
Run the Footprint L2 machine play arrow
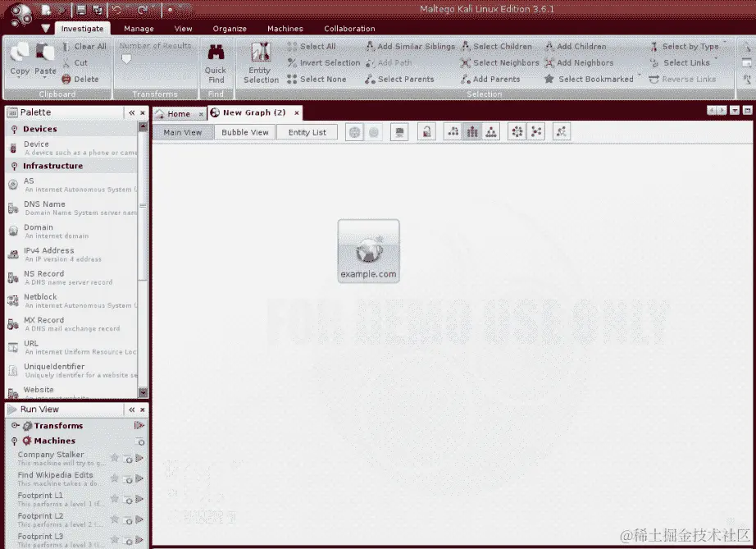coord(139,519)
